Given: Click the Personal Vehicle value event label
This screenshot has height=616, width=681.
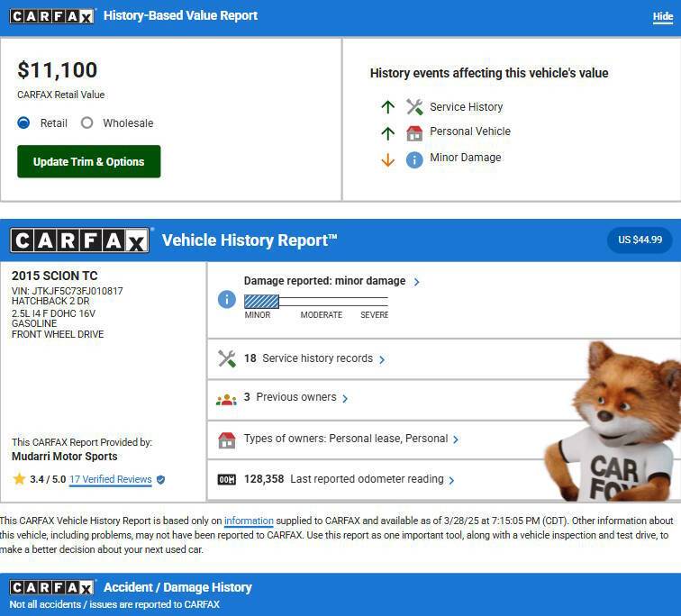Looking at the screenshot, I should [470, 131].
